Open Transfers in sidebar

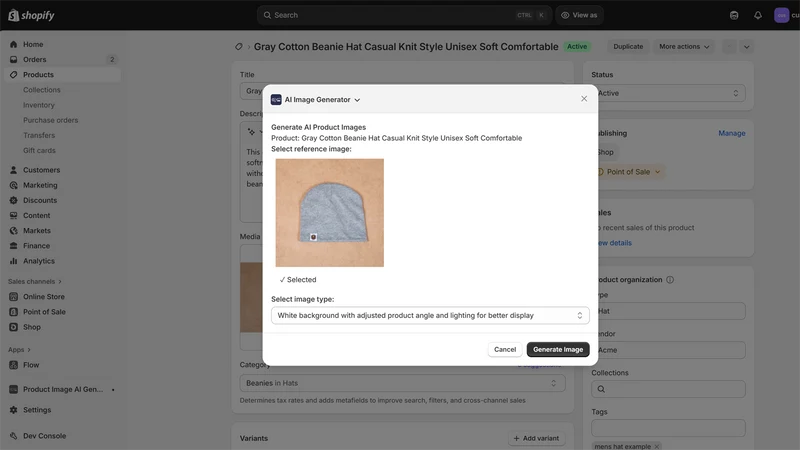[39, 135]
